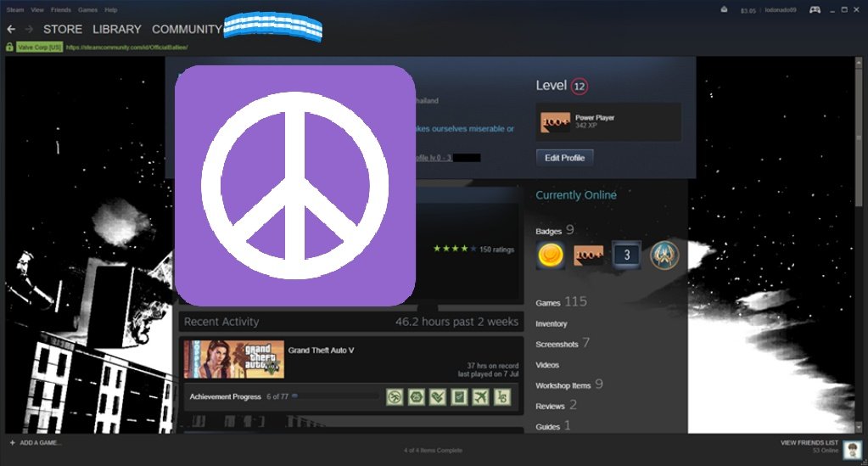This screenshot has height=466, width=868.
Task: Open the Steam menu
Action: coord(15,9)
